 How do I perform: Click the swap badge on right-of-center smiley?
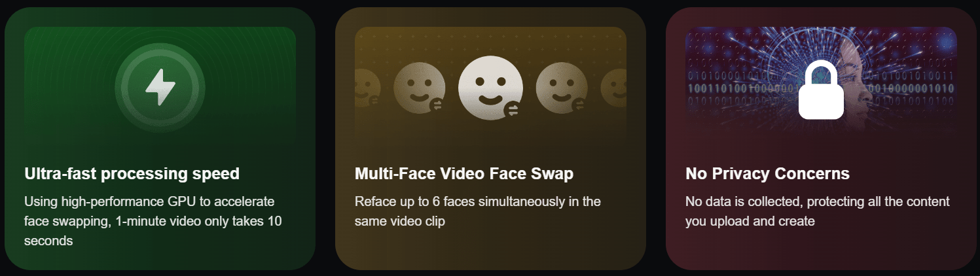pos(579,105)
